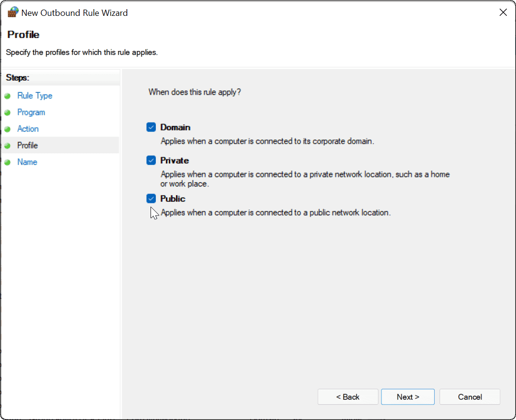Uncheck the Private profile checkbox
This screenshot has width=516, height=420.
tap(151, 161)
